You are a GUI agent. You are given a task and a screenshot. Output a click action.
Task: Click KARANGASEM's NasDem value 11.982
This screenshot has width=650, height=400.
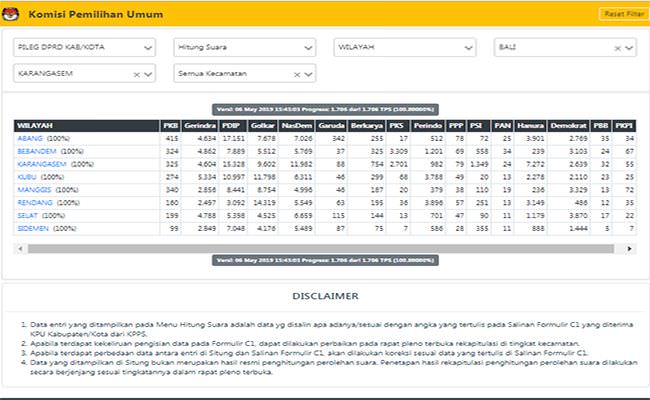(301, 164)
